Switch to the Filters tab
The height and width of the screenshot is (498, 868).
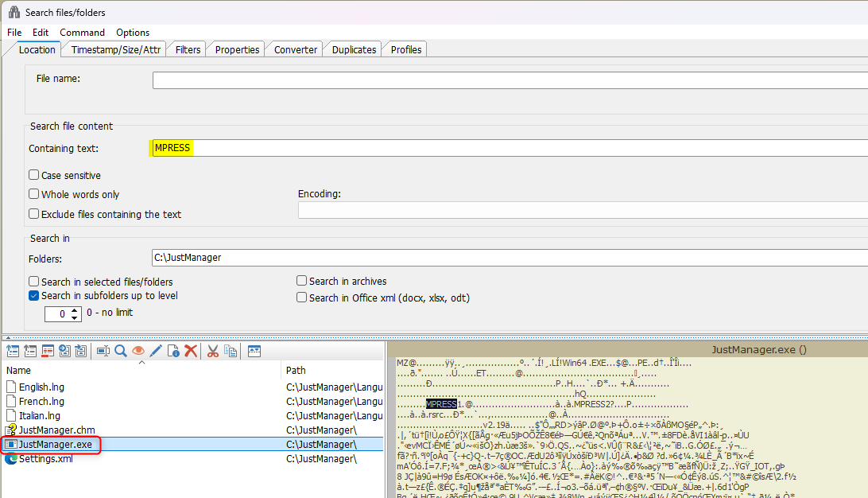click(x=188, y=49)
